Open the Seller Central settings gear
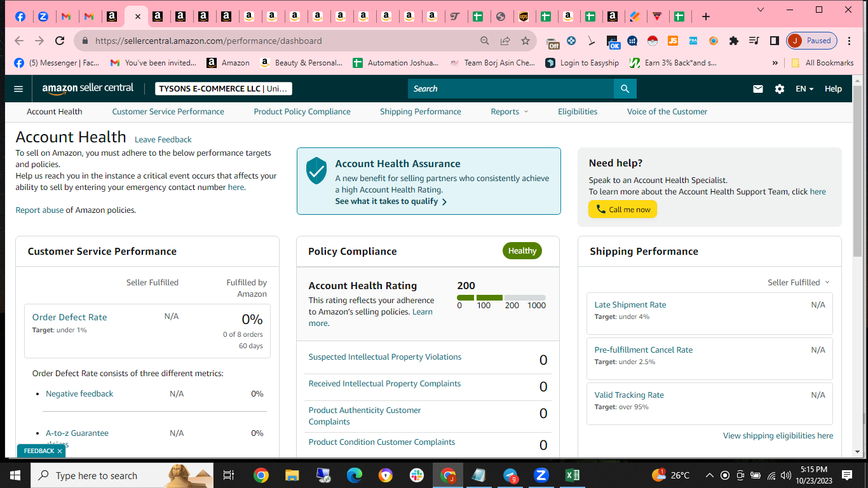Viewport: 868px width, 488px height. coord(780,89)
